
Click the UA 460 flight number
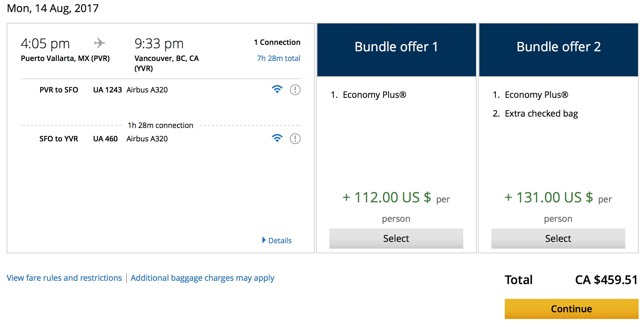pos(105,139)
